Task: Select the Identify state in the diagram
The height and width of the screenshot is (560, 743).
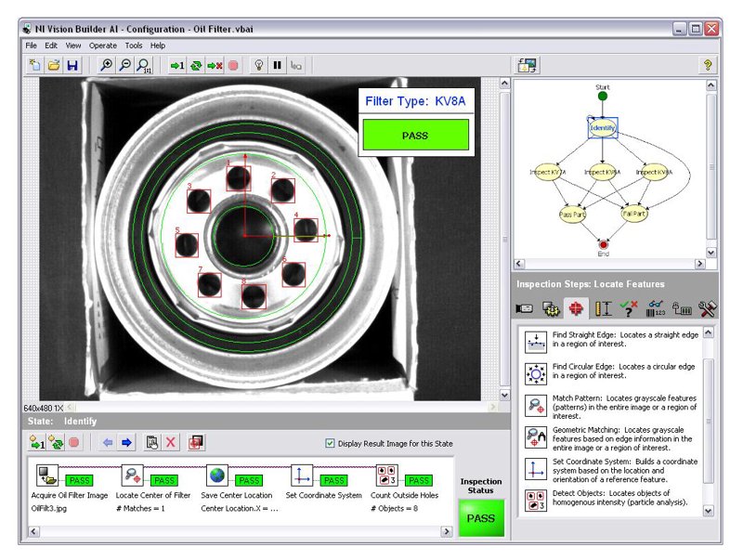Action: click(602, 128)
